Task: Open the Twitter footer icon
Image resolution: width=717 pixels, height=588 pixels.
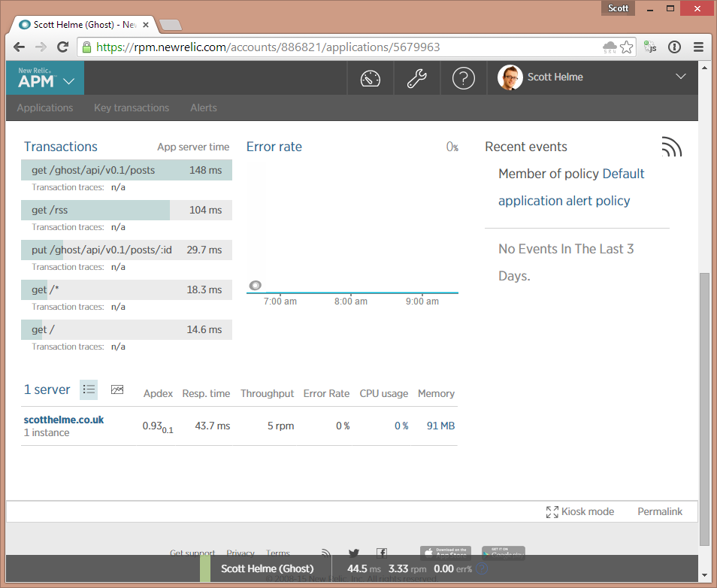Action: click(353, 553)
